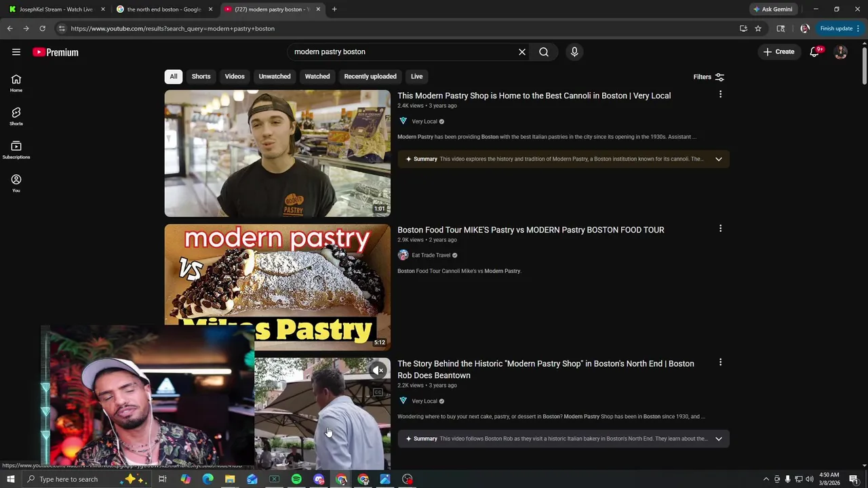
Task: Open the You section in sidebar
Action: [16, 183]
